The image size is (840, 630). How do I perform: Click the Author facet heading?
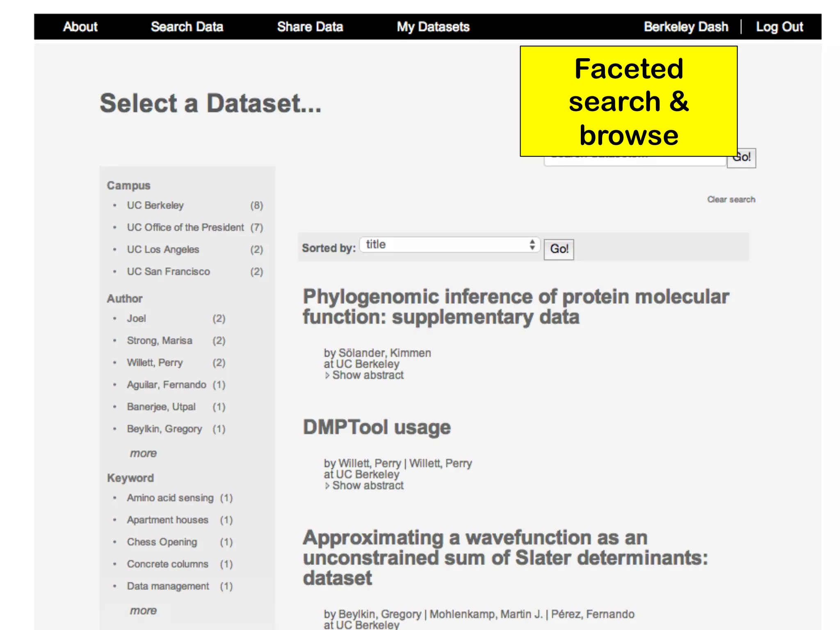tap(125, 299)
